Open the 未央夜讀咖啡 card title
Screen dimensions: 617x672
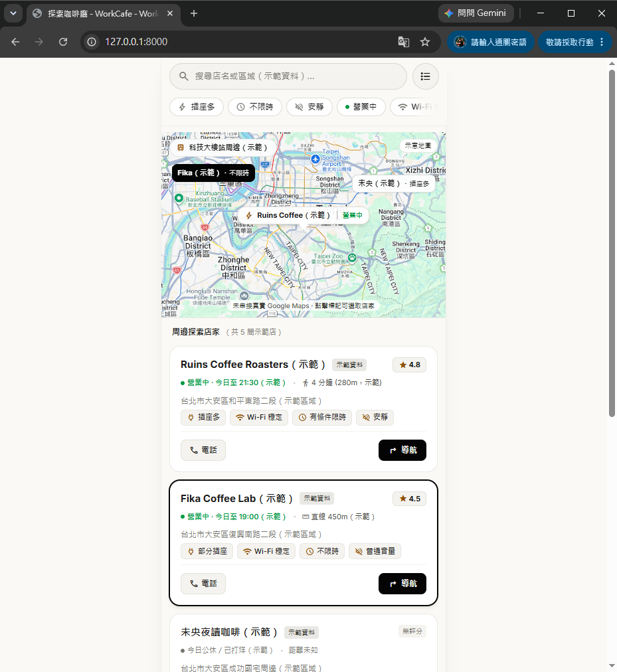pyautogui.click(x=229, y=632)
